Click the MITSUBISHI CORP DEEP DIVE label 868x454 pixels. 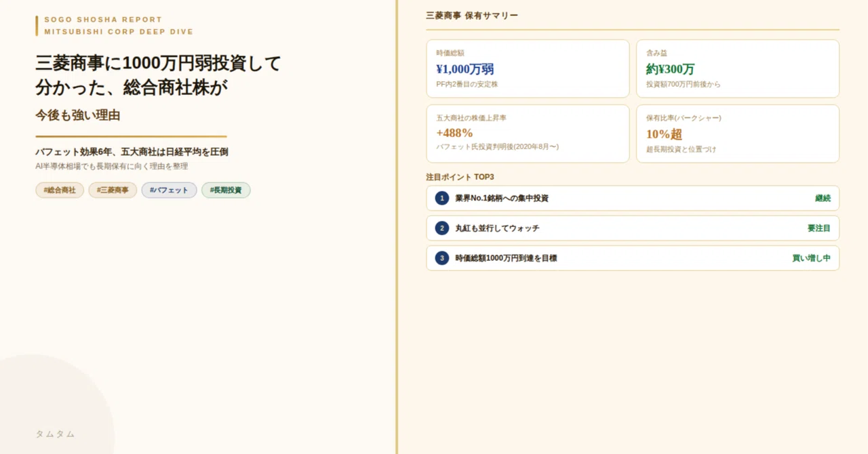tap(119, 32)
